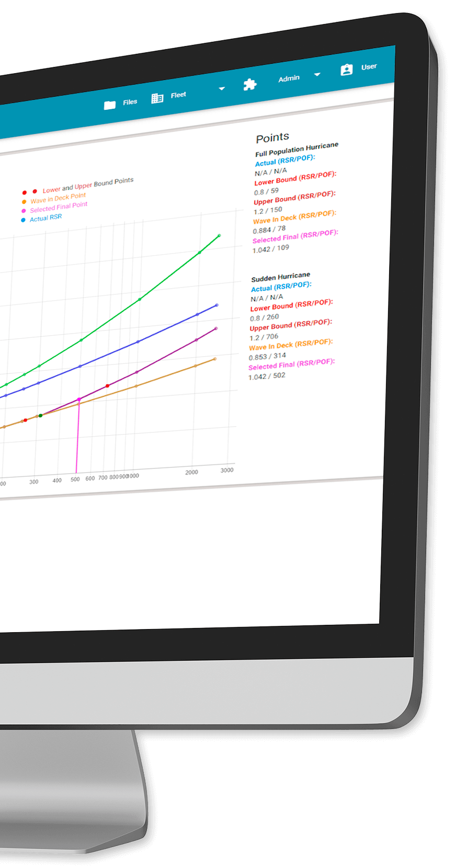This screenshot has height=868, width=455.
Task: Open the Files folder icon
Action: pos(110,105)
